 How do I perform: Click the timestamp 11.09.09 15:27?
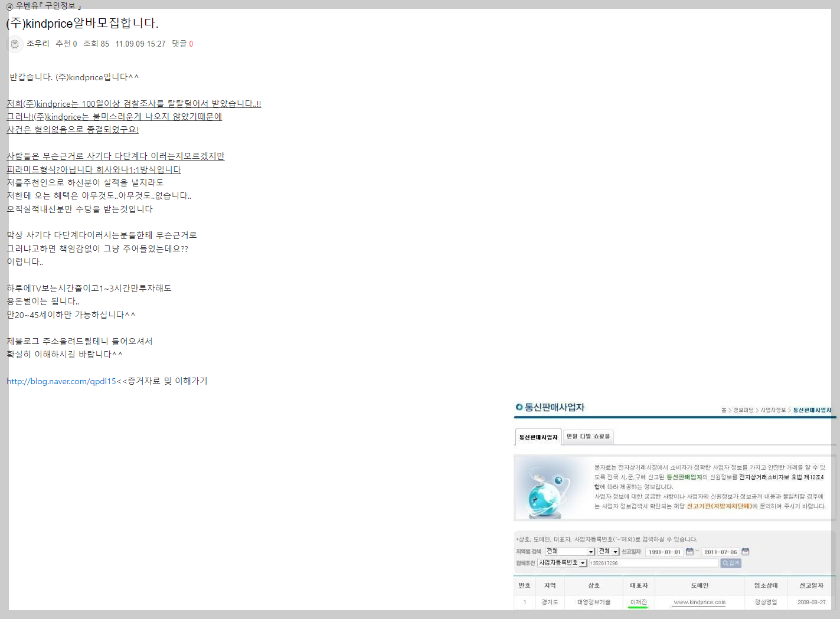pos(140,44)
